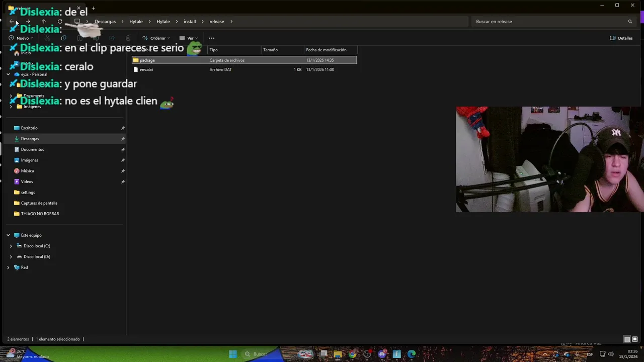Click the monitor icon before the breadcrumb

point(77,22)
